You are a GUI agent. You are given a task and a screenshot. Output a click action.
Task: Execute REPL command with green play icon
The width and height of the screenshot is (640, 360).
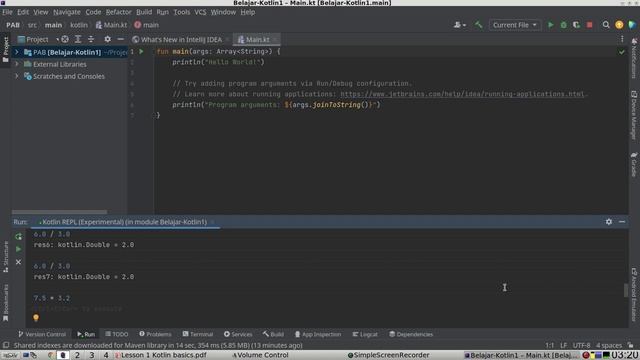point(18,249)
